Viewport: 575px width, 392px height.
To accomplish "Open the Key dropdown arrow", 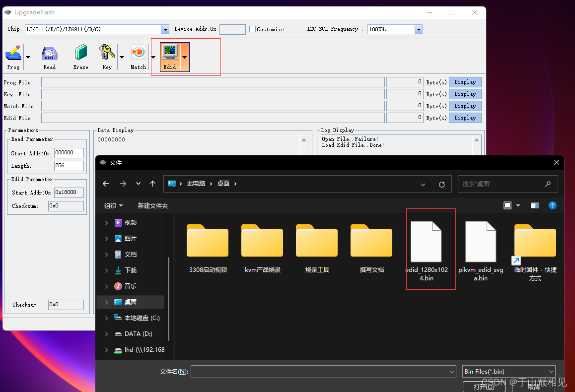I will pos(122,57).
